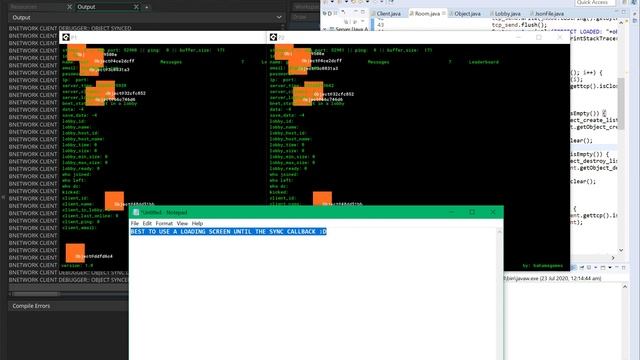This screenshot has width=640, height=360.
Task: Click the by: author credit in P2
Action: click(x=543, y=266)
